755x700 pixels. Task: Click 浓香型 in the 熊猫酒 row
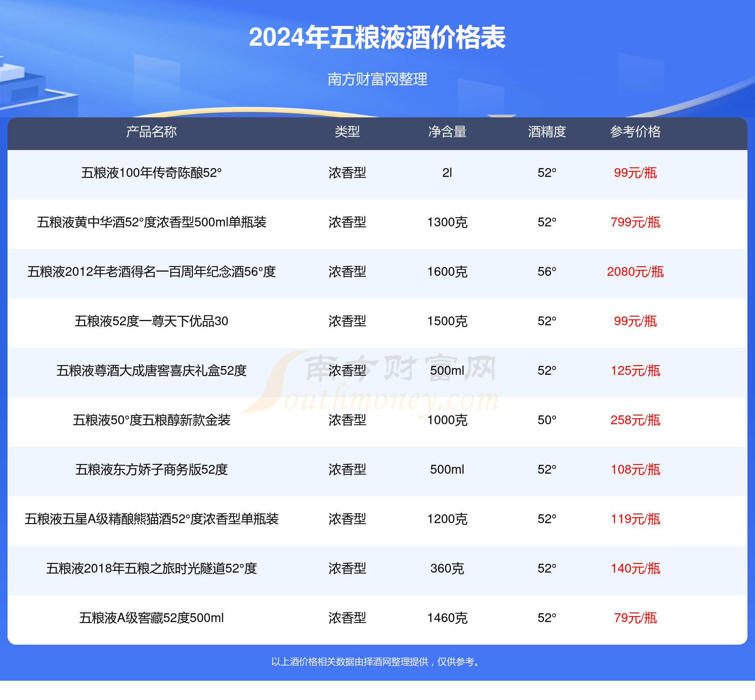(347, 519)
